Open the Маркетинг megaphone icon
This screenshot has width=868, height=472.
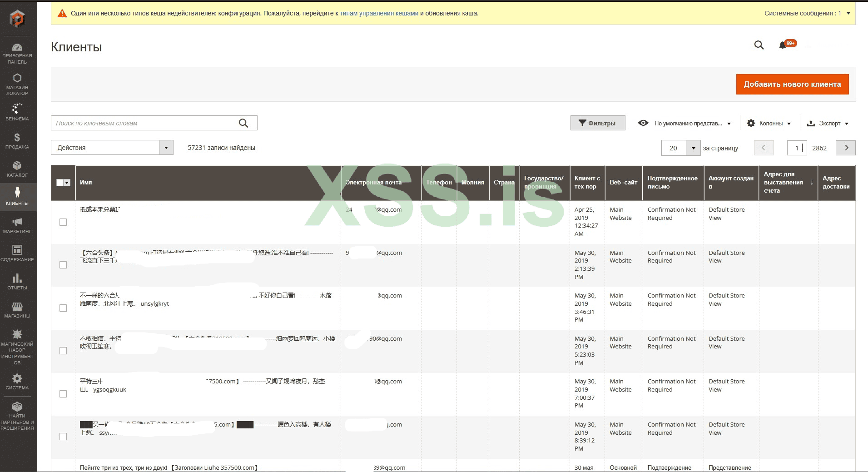pyautogui.click(x=17, y=222)
